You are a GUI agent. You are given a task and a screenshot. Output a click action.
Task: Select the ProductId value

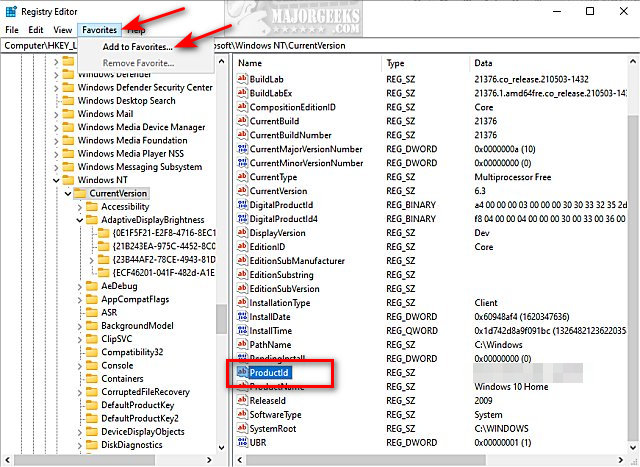269,373
